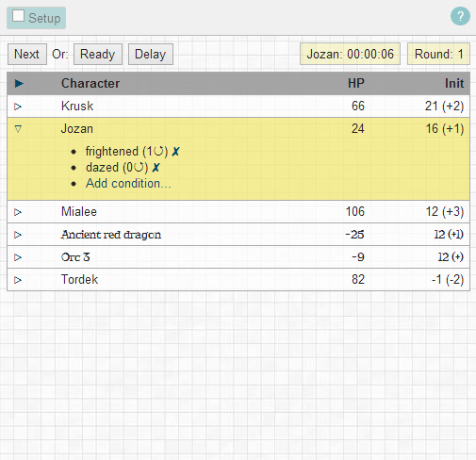Click Krusk's HP value 66
The image size is (476, 460).
(358, 106)
